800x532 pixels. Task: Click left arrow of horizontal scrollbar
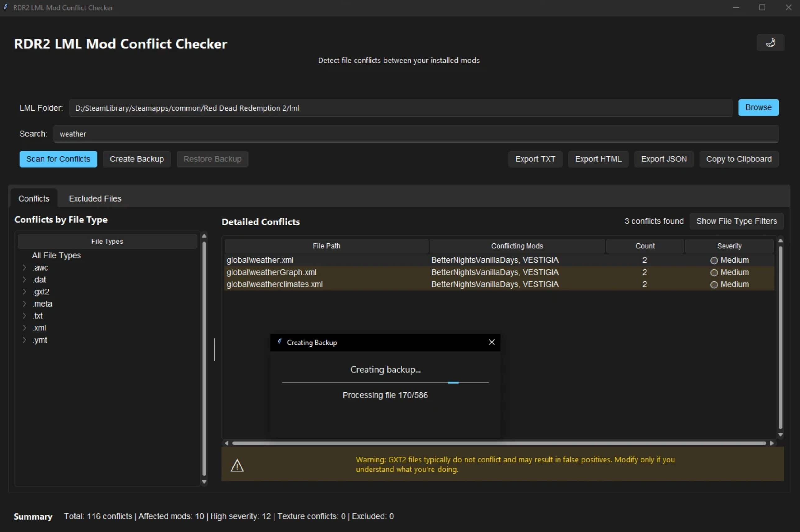click(227, 443)
